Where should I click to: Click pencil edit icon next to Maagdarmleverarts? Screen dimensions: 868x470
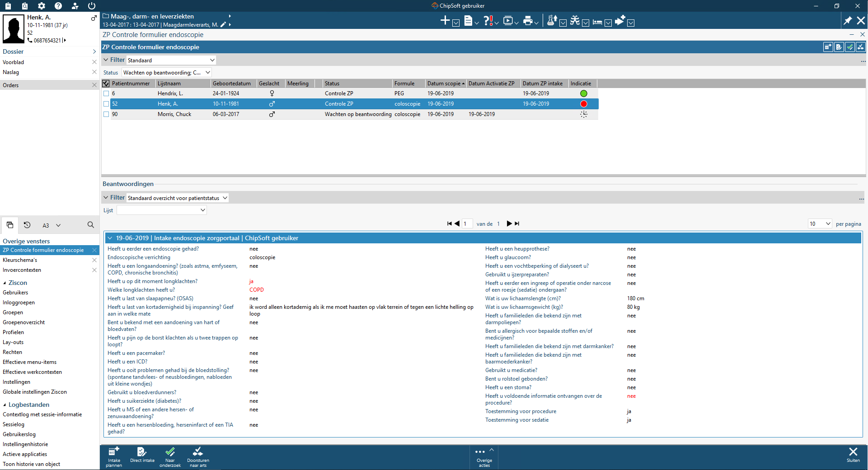point(223,25)
